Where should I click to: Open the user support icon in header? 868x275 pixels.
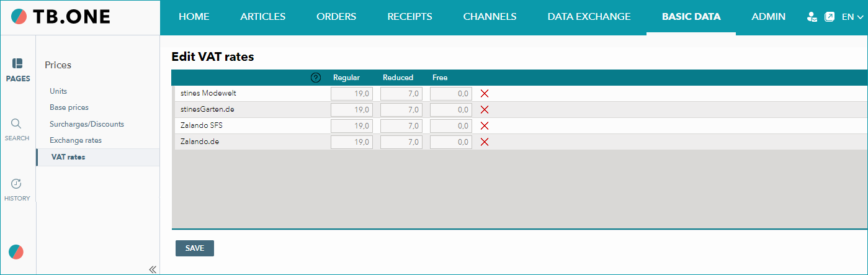[812, 17]
